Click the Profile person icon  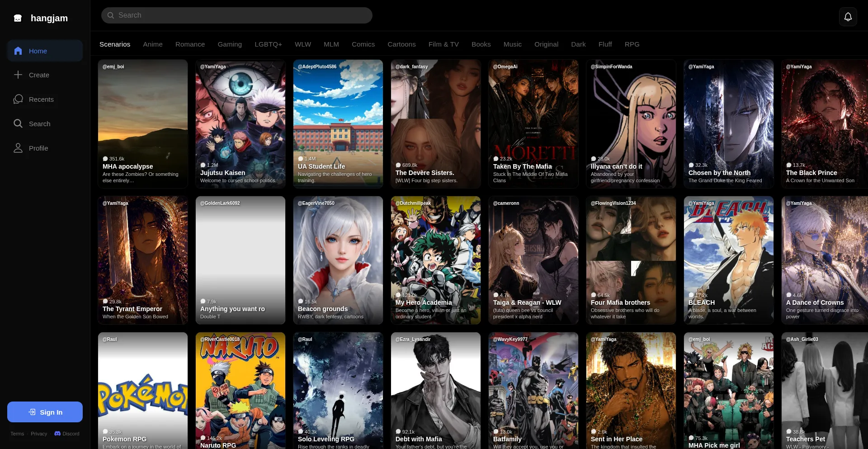point(18,148)
